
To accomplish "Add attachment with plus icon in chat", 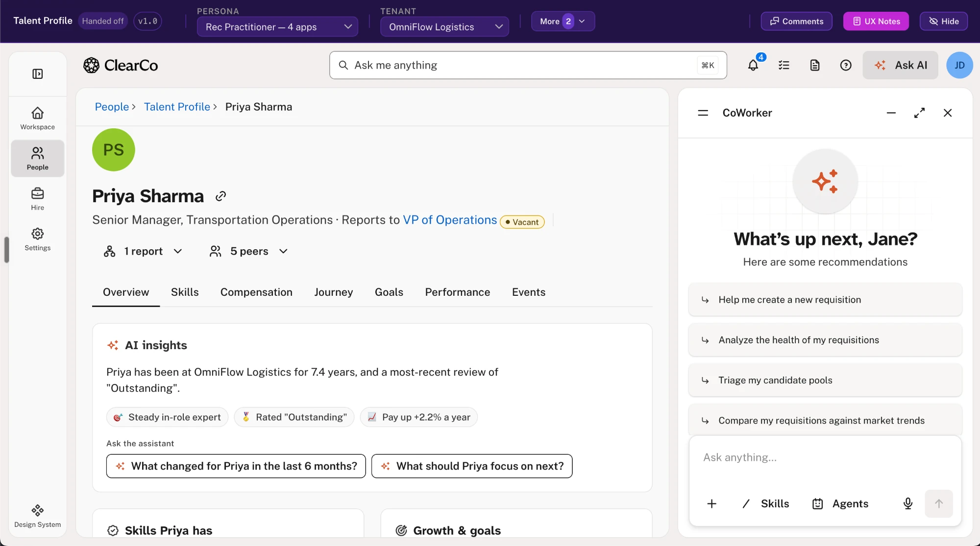I will 712,503.
